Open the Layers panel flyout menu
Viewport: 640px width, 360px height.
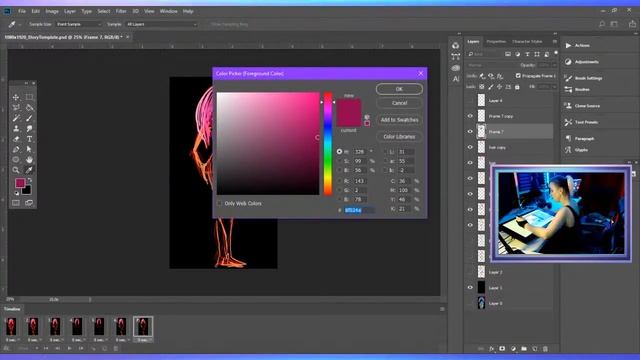click(555, 41)
